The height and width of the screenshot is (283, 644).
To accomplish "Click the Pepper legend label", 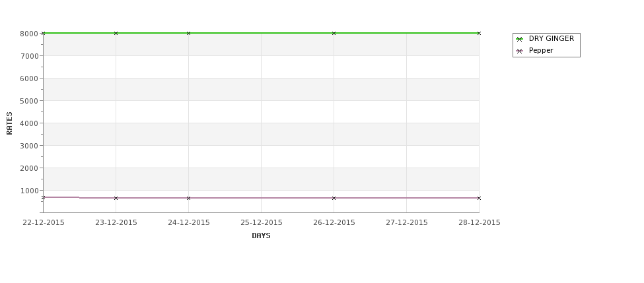I will click(541, 50).
